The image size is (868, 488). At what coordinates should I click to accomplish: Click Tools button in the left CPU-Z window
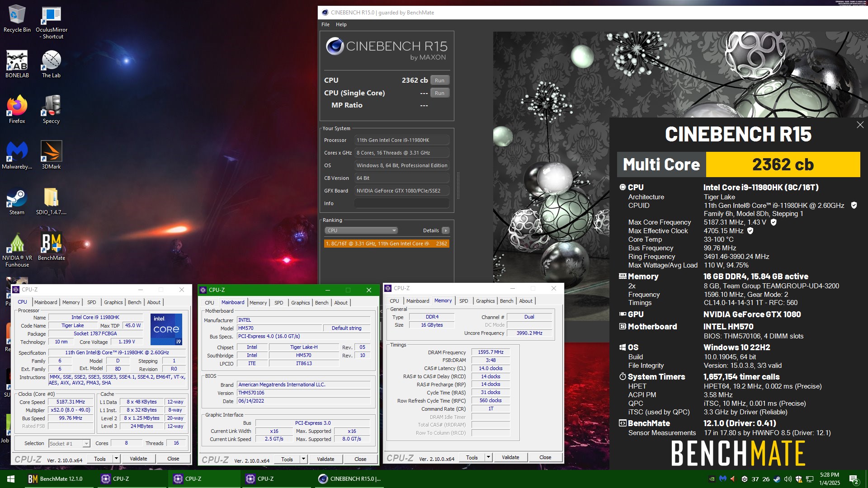[100, 459]
